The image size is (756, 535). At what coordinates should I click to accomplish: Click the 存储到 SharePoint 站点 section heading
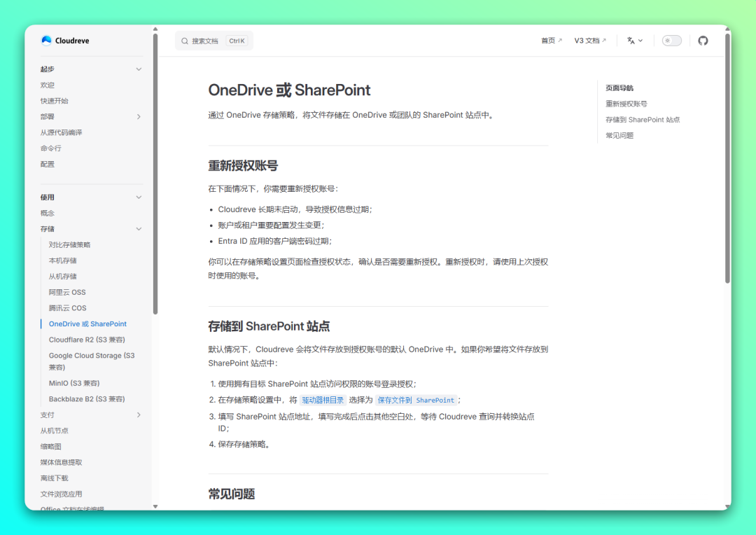point(269,326)
